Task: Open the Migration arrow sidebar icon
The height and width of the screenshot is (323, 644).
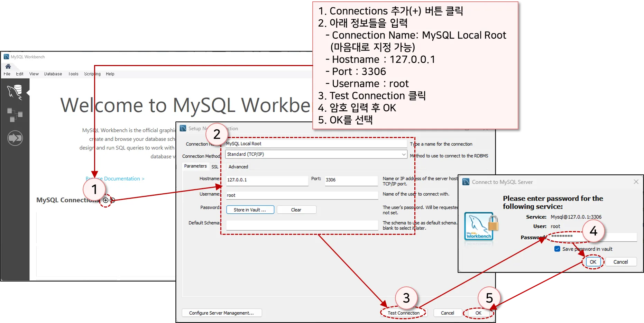Action: tap(15, 138)
